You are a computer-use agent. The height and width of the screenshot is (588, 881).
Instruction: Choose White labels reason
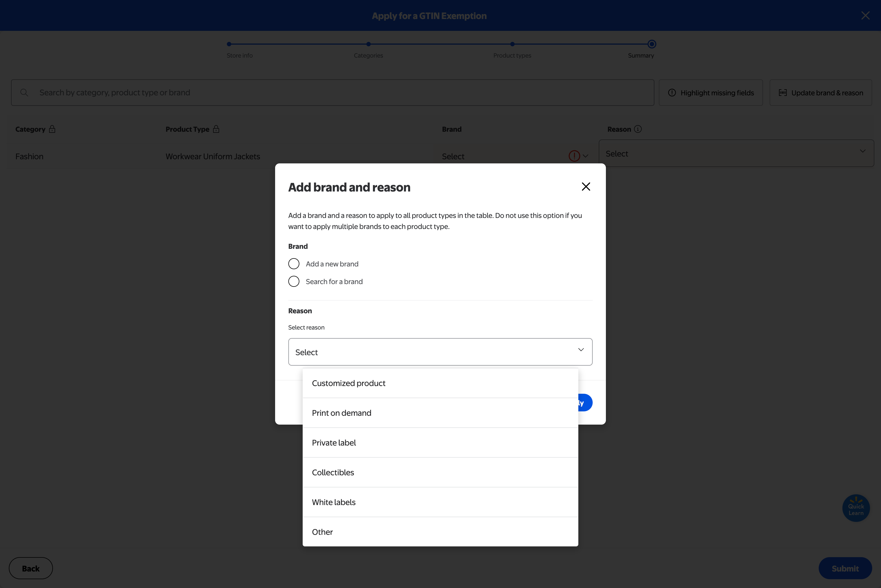[x=440, y=502]
